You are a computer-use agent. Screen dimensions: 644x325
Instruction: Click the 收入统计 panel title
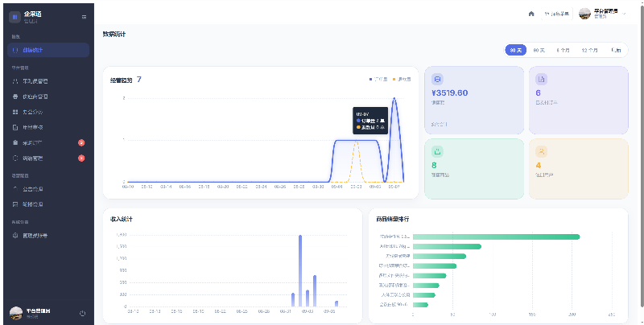122,219
